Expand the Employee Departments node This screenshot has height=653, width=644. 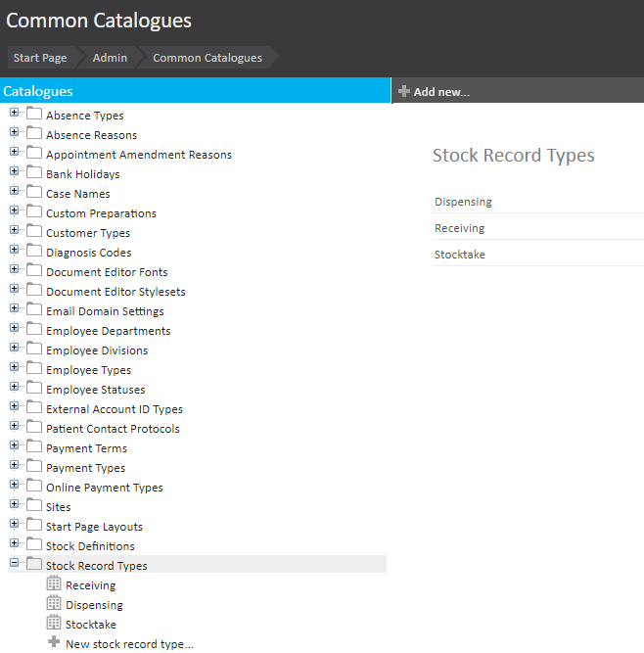15,329
